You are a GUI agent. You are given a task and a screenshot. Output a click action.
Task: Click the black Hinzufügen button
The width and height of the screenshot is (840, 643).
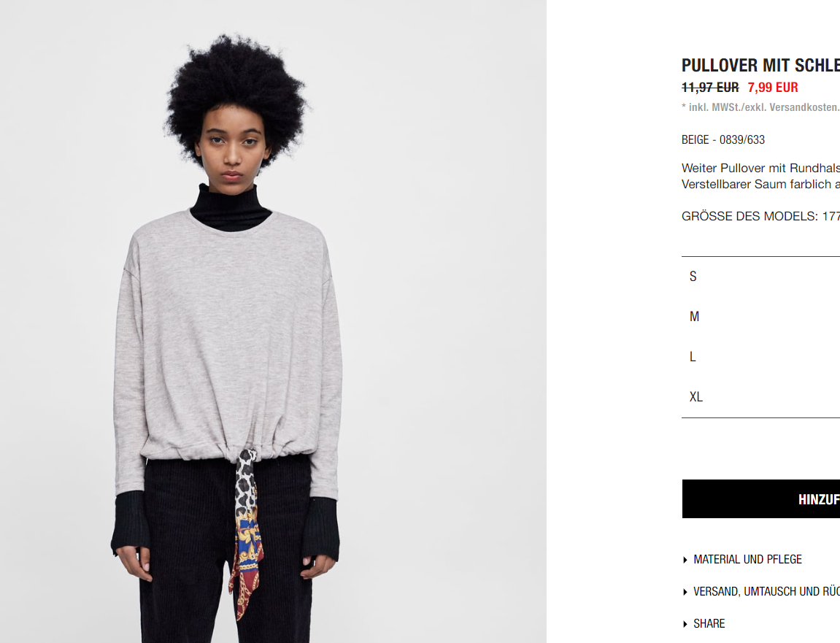pyautogui.click(x=760, y=499)
